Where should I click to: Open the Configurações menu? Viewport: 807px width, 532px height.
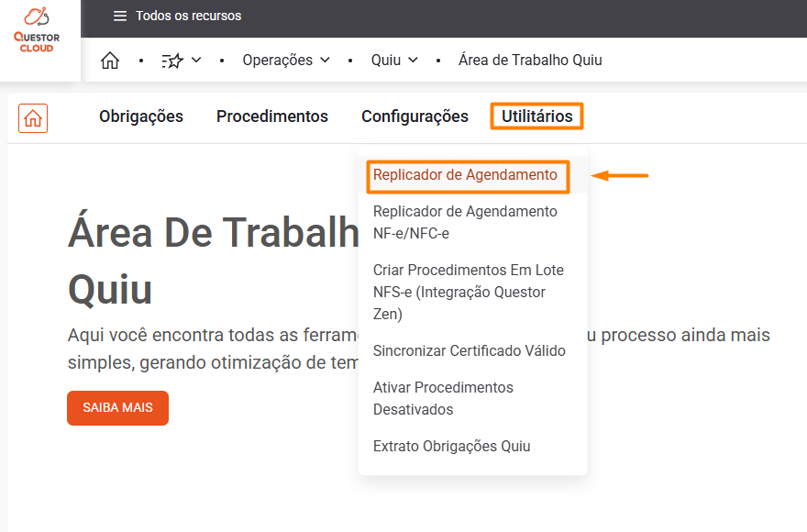click(415, 116)
